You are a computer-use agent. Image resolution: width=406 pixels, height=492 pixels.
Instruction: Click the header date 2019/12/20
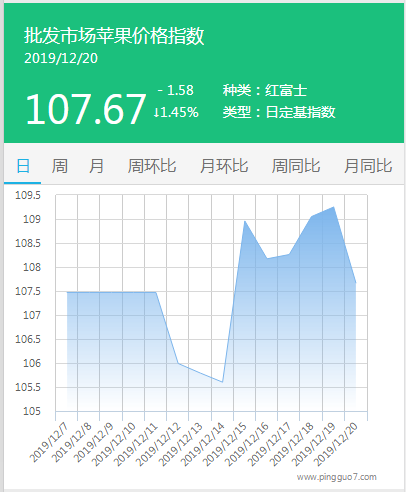click(61, 58)
